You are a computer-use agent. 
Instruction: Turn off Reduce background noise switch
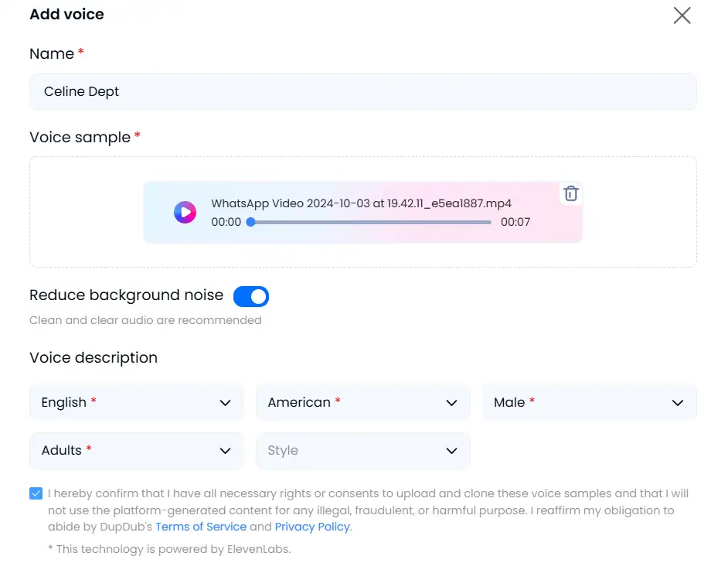pyautogui.click(x=251, y=296)
